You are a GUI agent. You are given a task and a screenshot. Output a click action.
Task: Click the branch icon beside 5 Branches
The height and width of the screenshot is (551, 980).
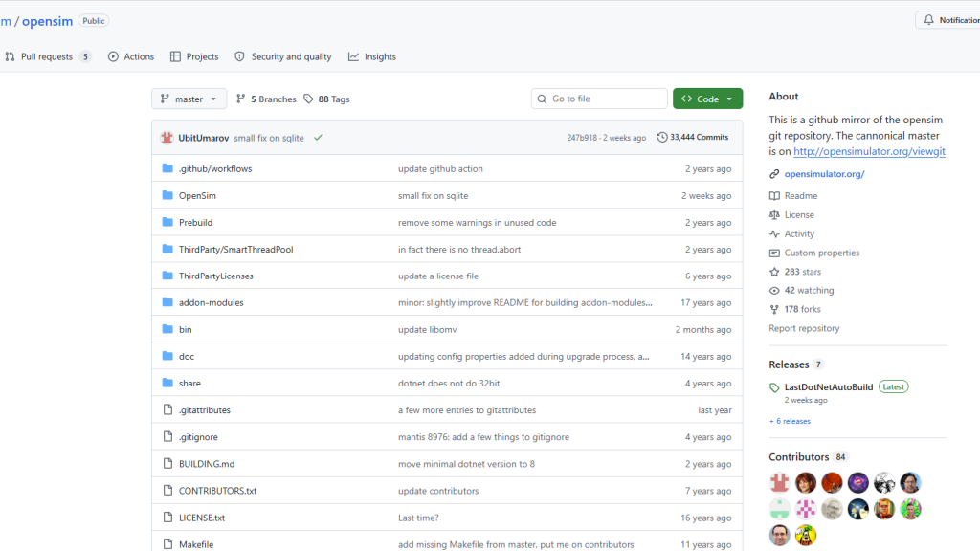point(240,99)
